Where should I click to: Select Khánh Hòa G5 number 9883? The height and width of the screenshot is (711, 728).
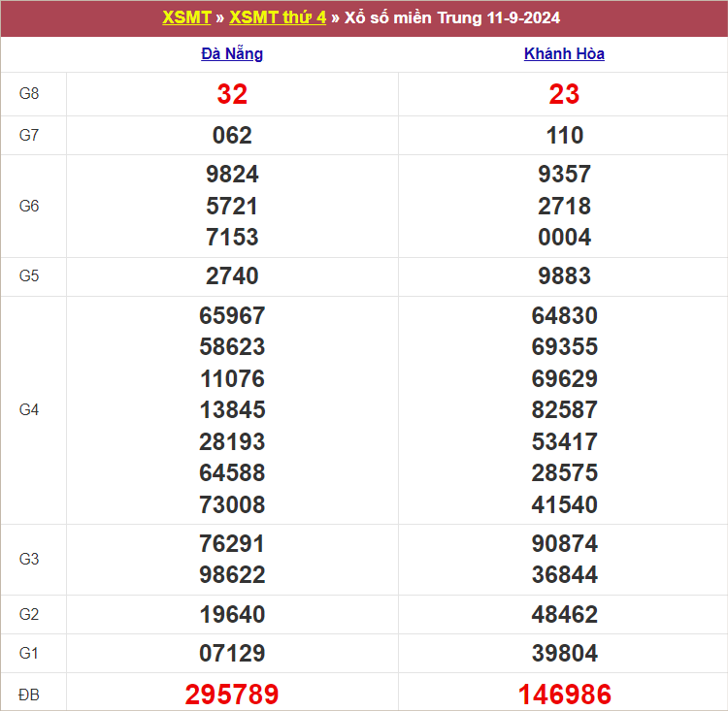point(564,276)
